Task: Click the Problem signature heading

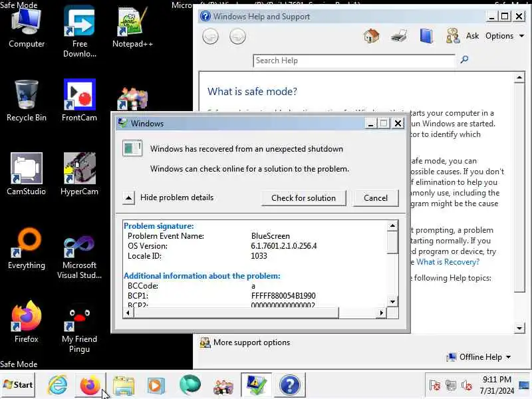Action: tap(159, 226)
